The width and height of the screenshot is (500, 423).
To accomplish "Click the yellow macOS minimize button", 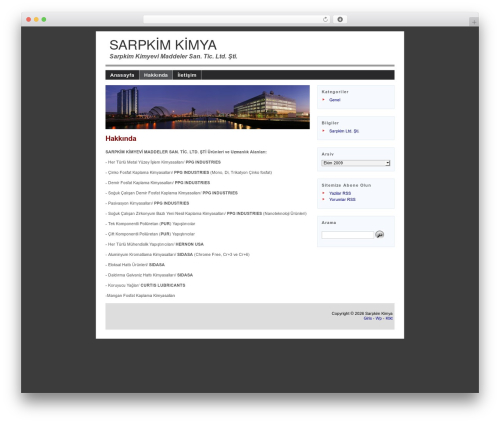I will coord(36,19).
